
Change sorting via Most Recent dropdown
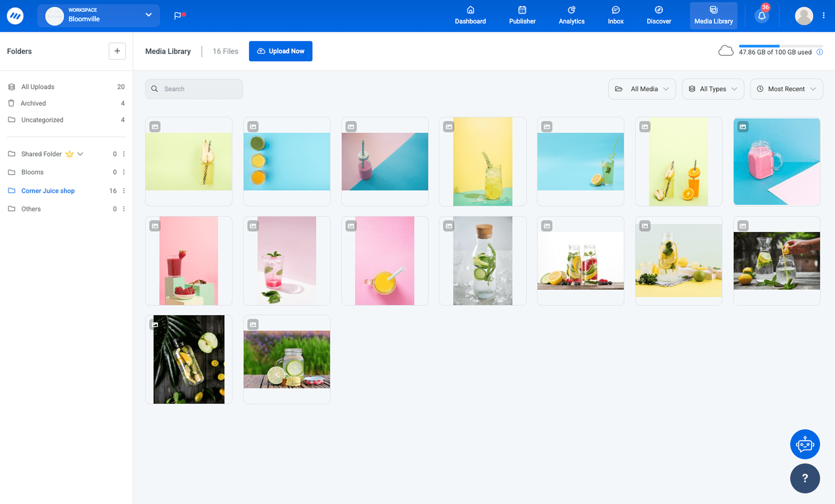pyautogui.click(x=786, y=89)
